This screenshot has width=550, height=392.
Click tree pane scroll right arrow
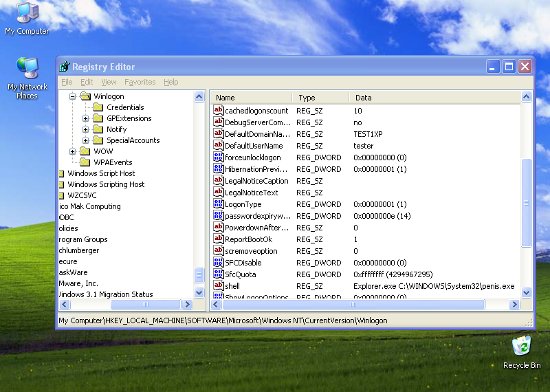click(x=187, y=304)
